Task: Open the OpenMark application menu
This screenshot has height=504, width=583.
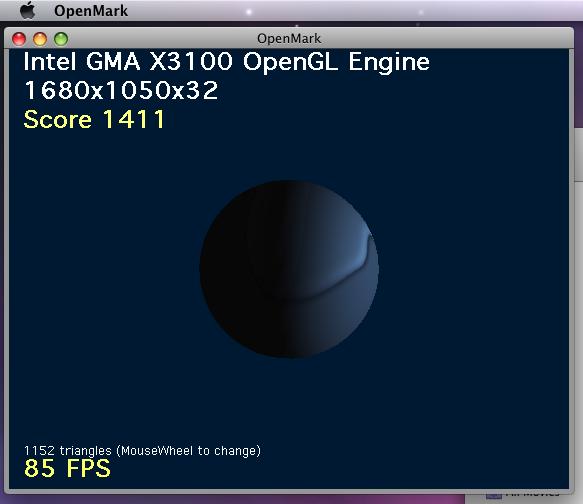Action: (x=91, y=11)
